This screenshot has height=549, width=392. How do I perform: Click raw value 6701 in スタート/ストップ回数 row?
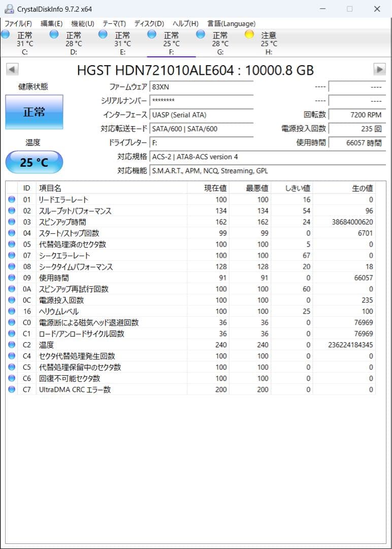pos(365,233)
